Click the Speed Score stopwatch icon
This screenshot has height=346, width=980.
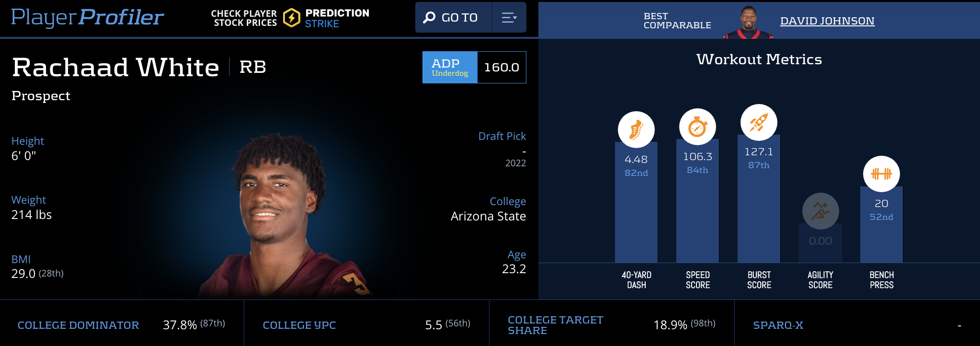coord(697,127)
